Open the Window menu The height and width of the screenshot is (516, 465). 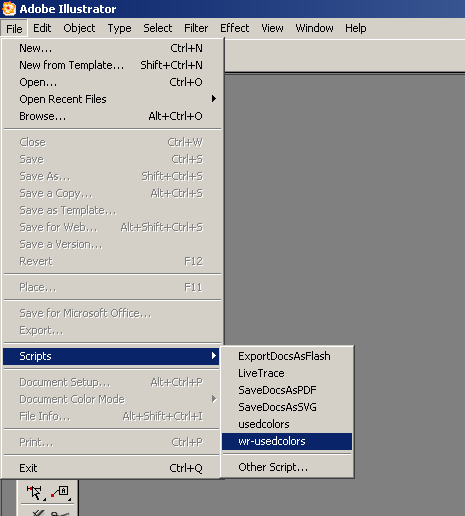point(314,28)
